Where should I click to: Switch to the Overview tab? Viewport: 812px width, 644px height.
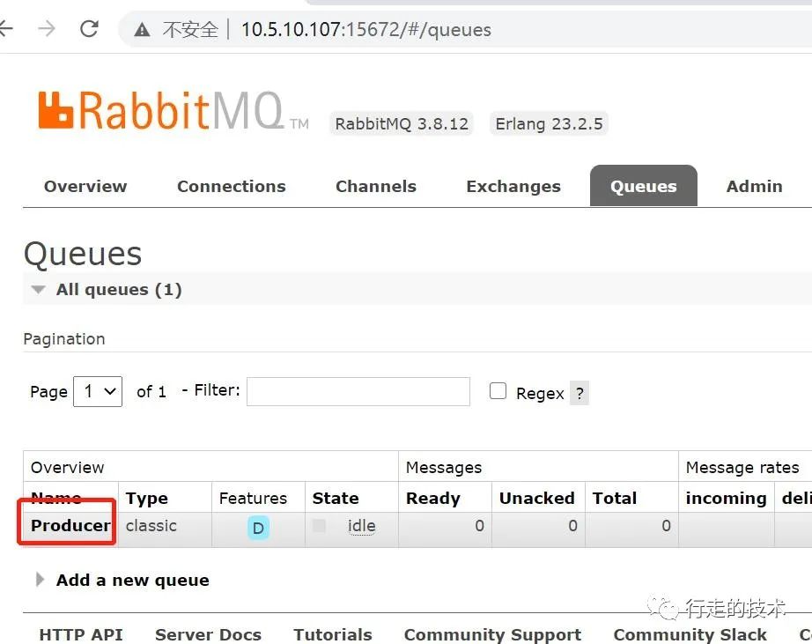[85, 186]
